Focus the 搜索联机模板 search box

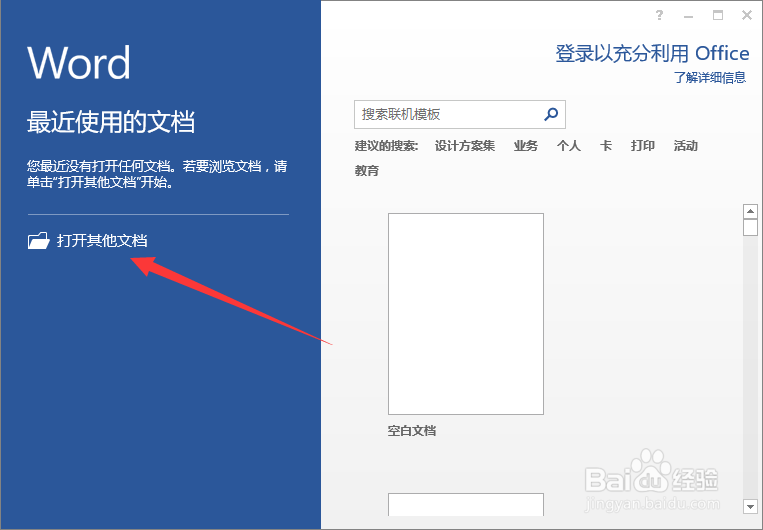point(459,114)
